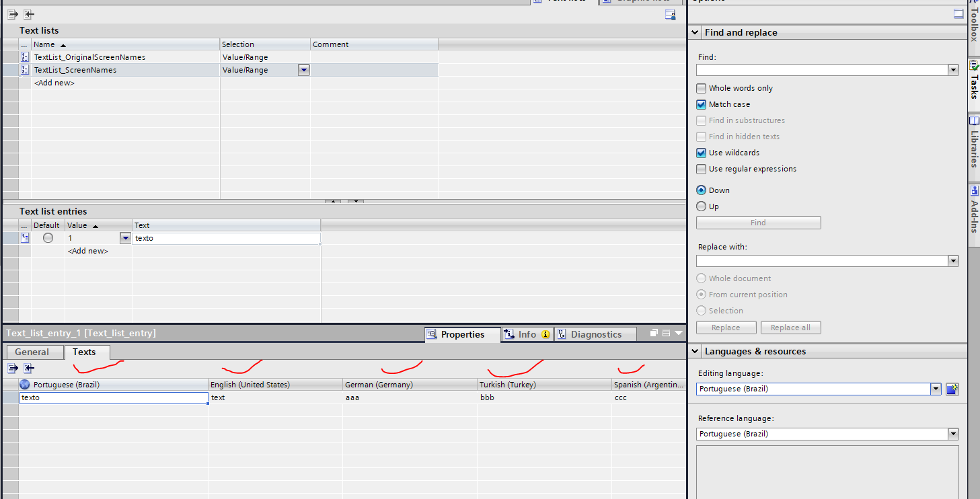Click into the Find text field
Image resolution: width=980 pixels, height=499 pixels.
(822, 70)
